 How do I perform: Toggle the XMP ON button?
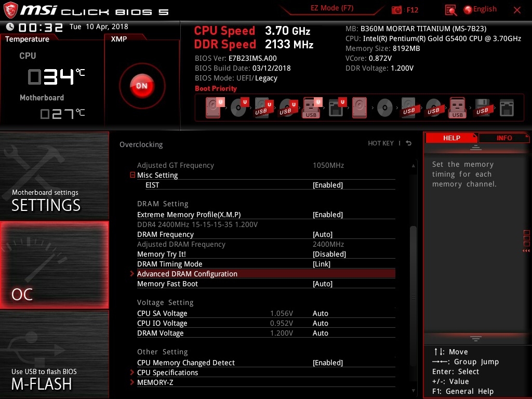pyautogui.click(x=142, y=86)
